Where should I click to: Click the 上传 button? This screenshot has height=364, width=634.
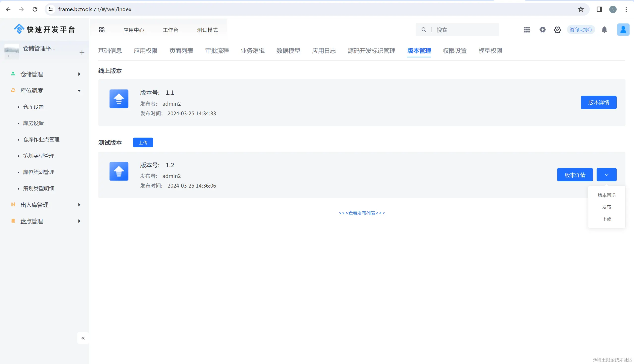(143, 143)
